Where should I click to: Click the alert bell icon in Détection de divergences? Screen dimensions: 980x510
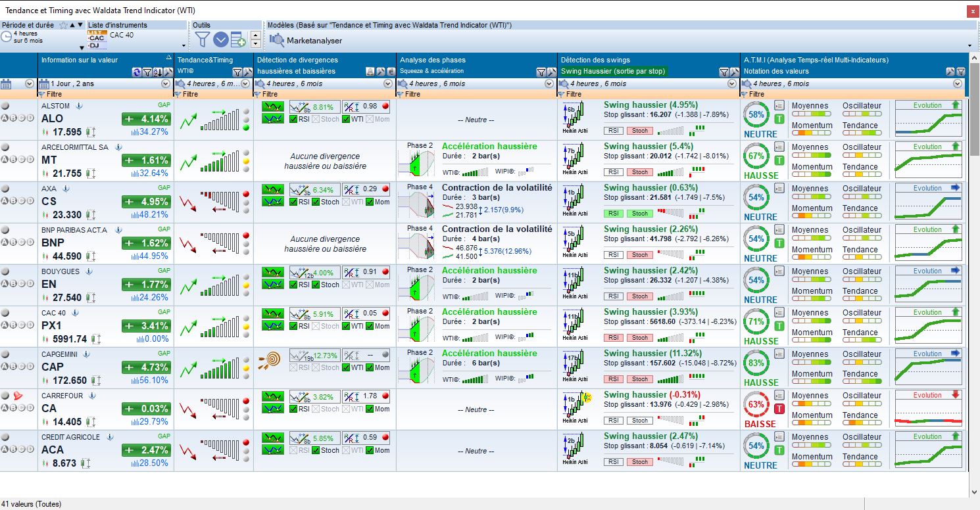(370, 72)
